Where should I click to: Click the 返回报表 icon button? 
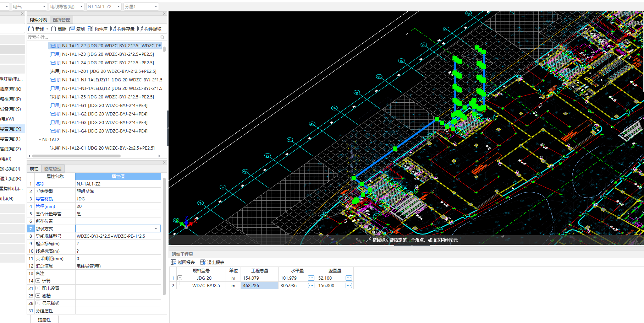click(x=174, y=262)
